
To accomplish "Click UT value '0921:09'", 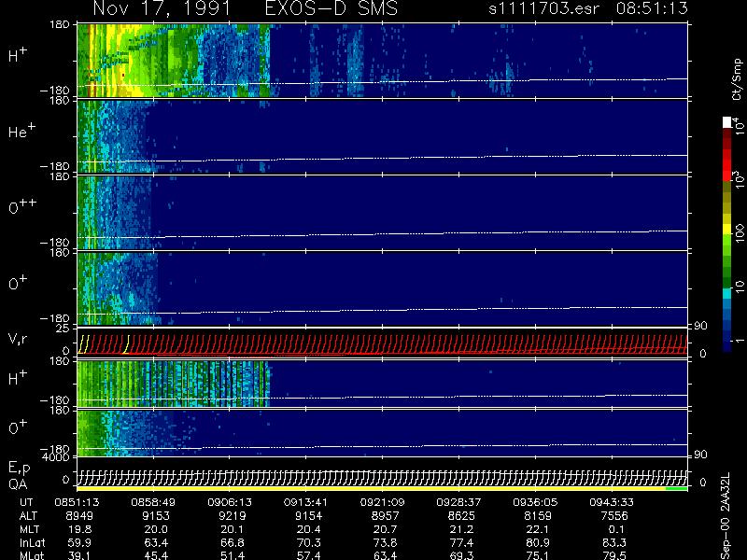I will (x=382, y=502).
